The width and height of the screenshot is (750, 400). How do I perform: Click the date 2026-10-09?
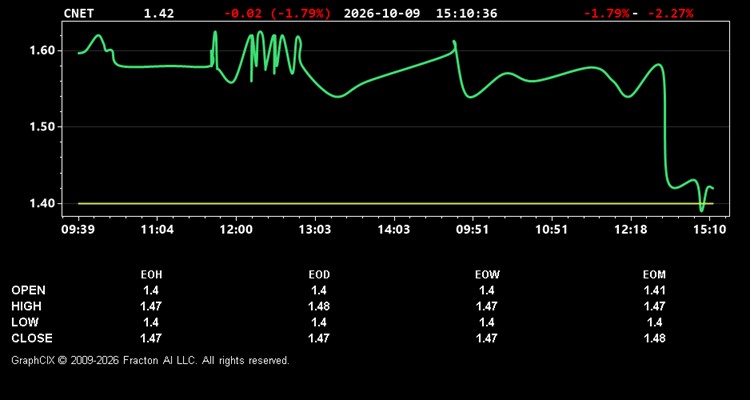[382, 13]
